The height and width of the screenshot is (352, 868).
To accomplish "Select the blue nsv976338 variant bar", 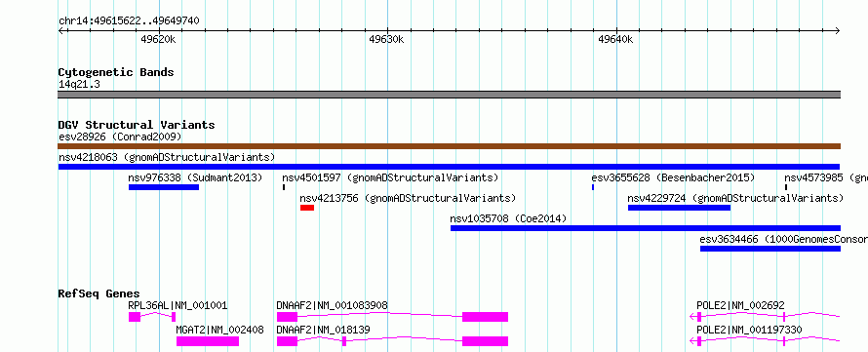I will [x=163, y=187].
